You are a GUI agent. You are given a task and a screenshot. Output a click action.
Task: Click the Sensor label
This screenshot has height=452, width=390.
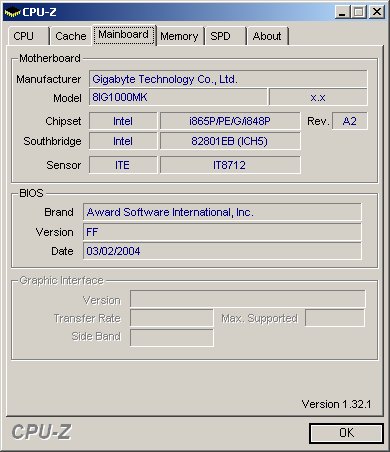[64, 165]
